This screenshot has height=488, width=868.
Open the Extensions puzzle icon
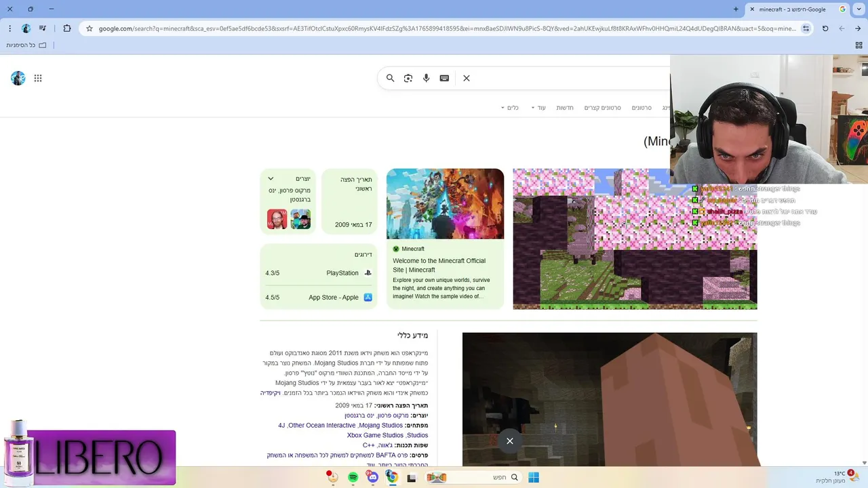click(66, 28)
